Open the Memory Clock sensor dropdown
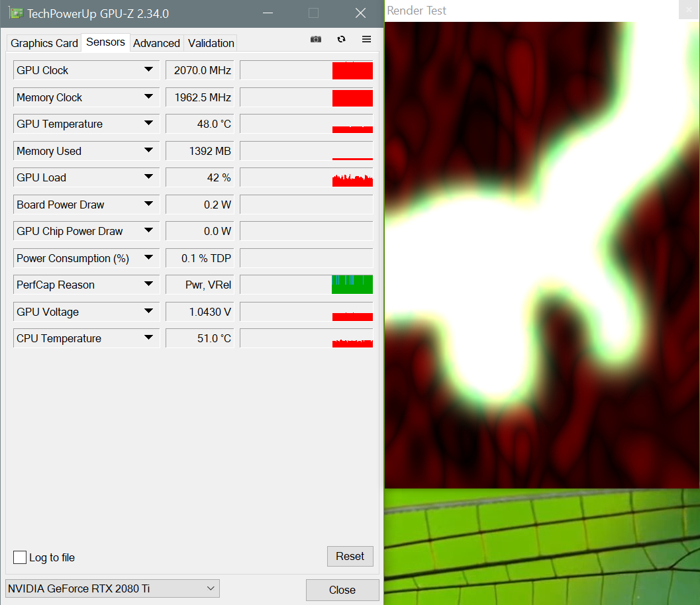 (148, 97)
